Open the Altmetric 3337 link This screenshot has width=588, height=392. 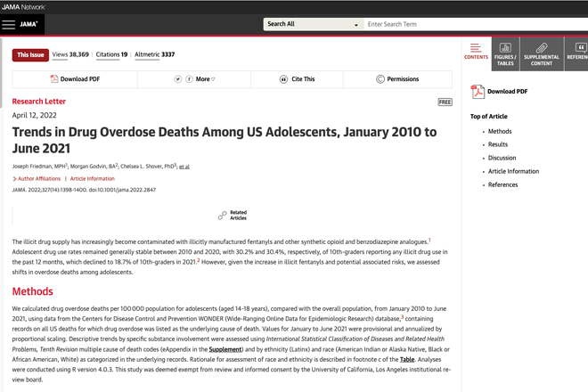coord(154,54)
